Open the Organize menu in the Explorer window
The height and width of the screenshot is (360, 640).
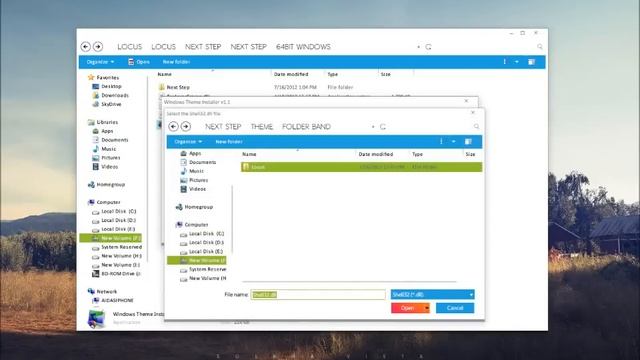click(100, 62)
